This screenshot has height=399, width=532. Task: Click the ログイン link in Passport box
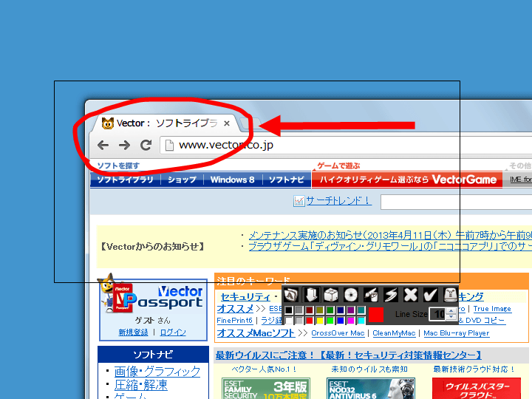tap(173, 332)
